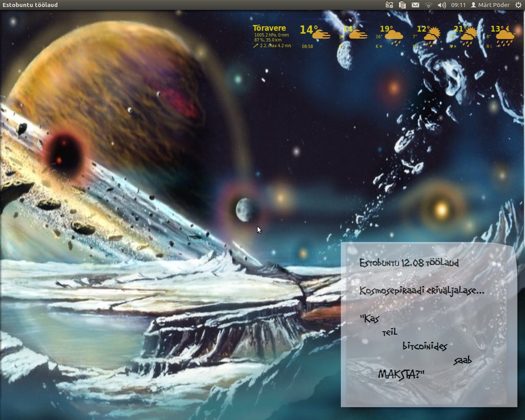The image size is (525, 420).
Task: Click the Estobuntu 12.08 töölaud note heading
Action: [409, 263]
